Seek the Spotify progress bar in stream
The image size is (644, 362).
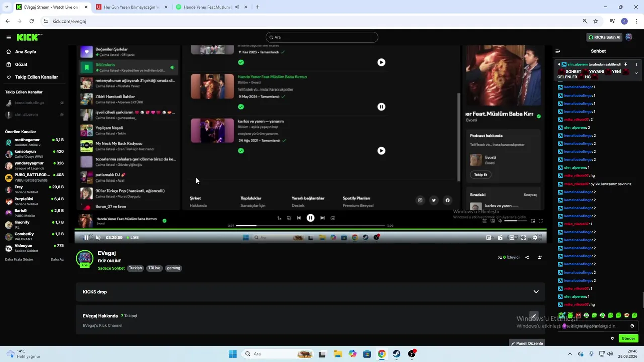[311, 226]
